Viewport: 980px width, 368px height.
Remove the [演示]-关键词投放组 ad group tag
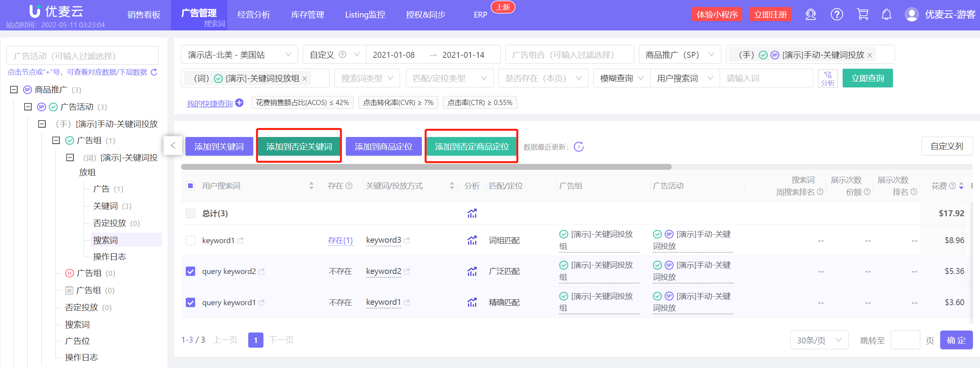point(305,79)
